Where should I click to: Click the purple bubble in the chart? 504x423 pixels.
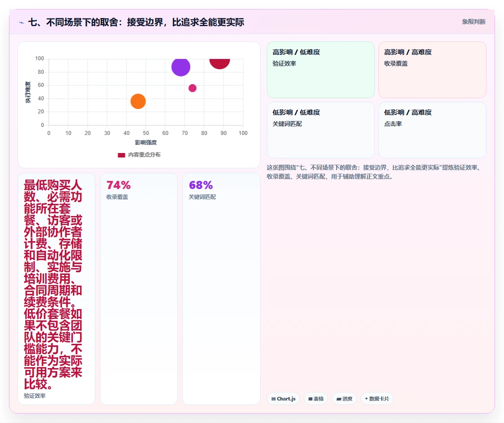[x=181, y=67]
